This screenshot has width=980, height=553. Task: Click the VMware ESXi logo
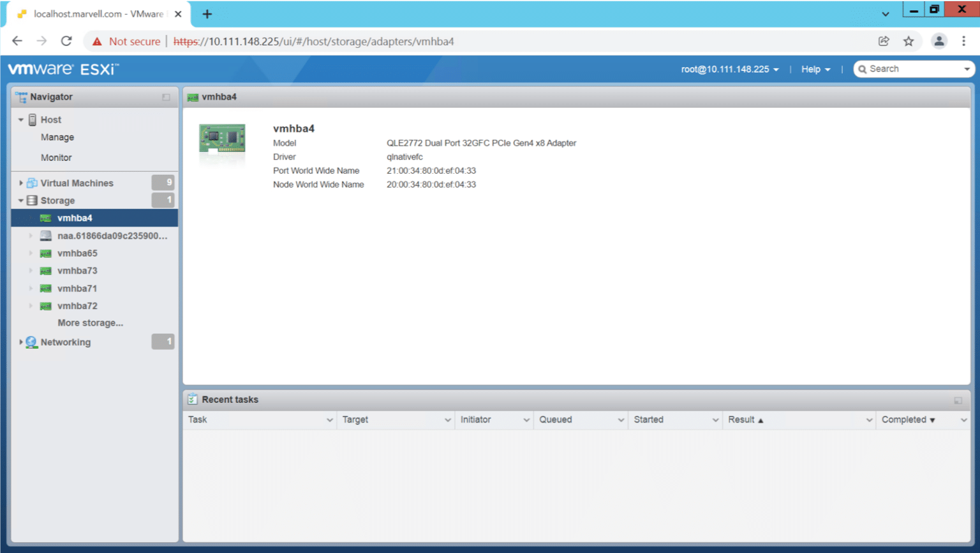(x=63, y=68)
